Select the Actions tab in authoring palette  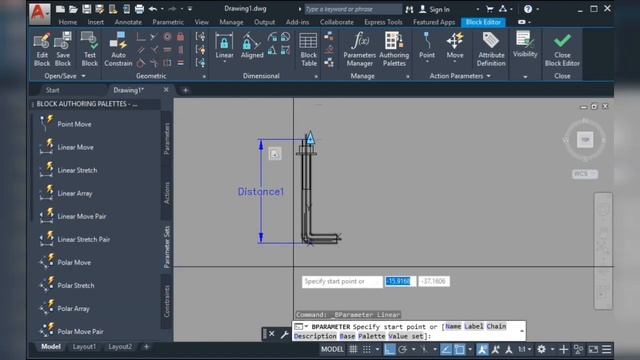(x=167, y=193)
